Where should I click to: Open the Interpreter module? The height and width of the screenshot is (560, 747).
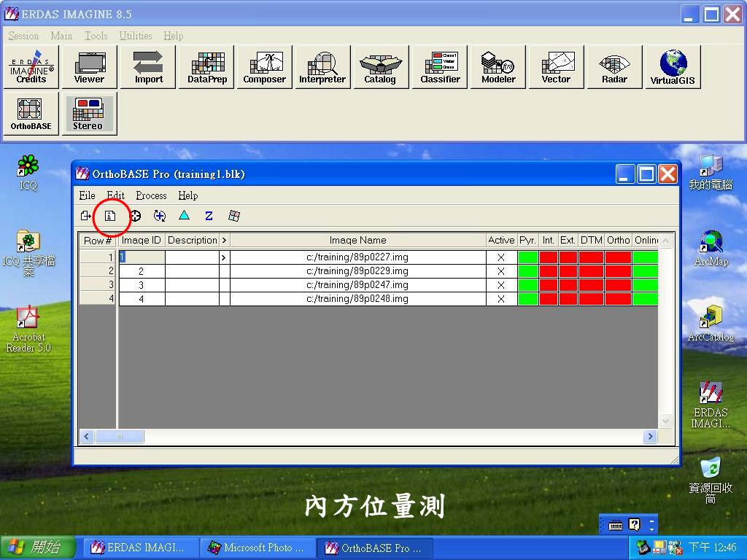click(322, 67)
